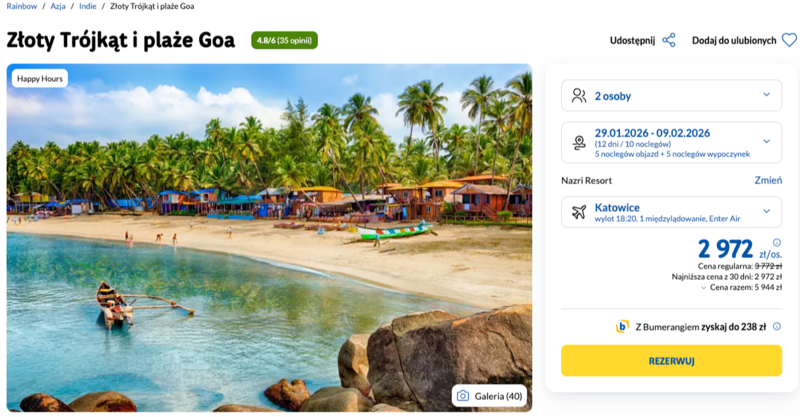Click Zmień to change the Nazri Resort hotel
Image resolution: width=800 pixels, height=417 pixels.
point(768,180)
